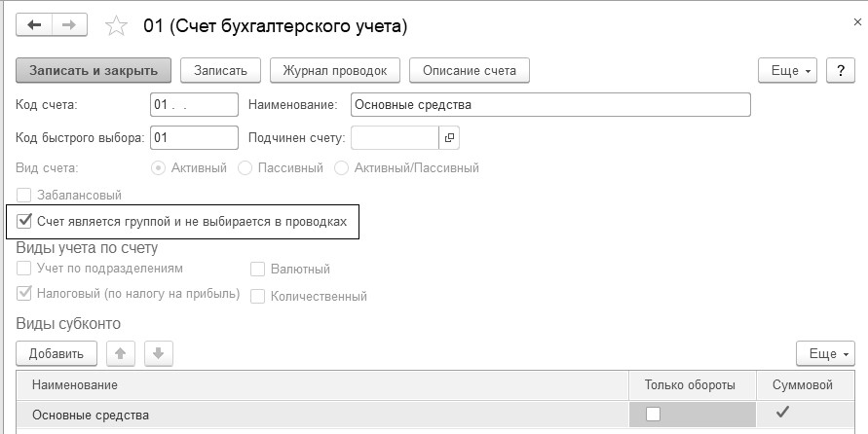Screen dimensions: 868x434
Task: Toggle 'Счет является группой' checkbox
Action: pyautogui.click(x=24, y=221)
